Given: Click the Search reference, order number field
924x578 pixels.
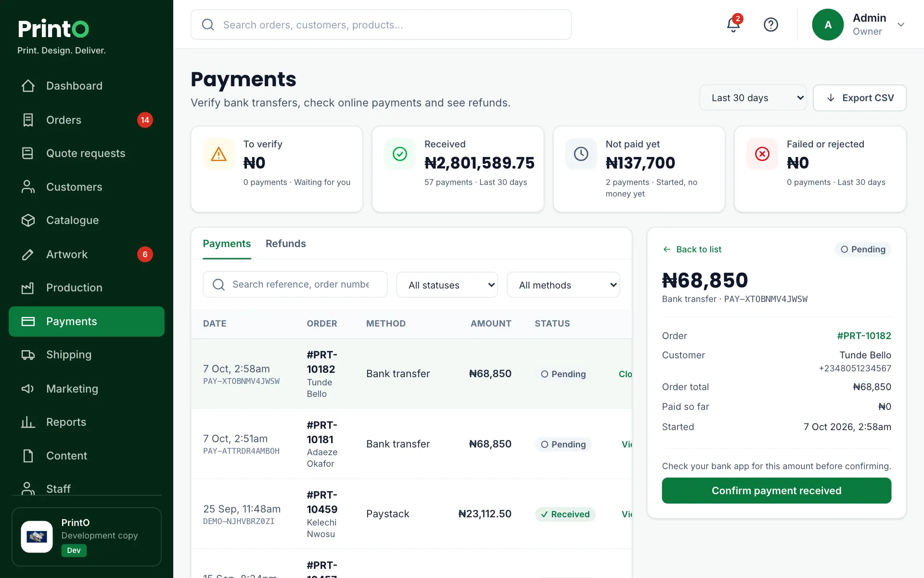Looking at the screenshot, I should (x=295, y=284).
